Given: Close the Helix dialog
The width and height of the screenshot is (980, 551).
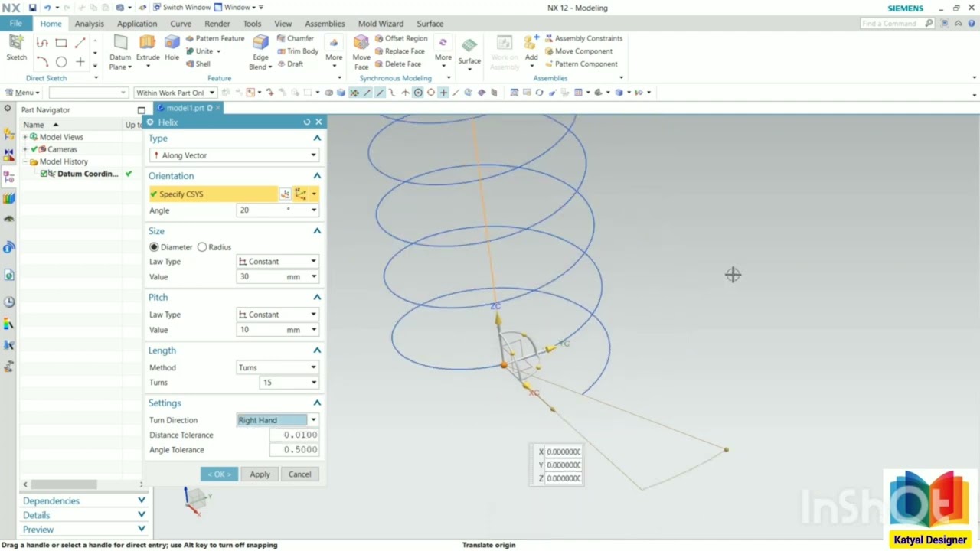Looking at the screenshot, I should (x=318, y=122).
